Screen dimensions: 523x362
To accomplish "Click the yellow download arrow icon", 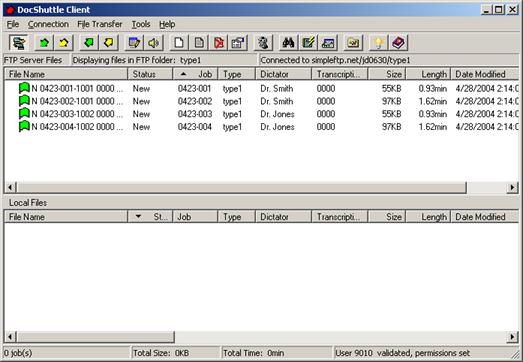I will 108,43.
